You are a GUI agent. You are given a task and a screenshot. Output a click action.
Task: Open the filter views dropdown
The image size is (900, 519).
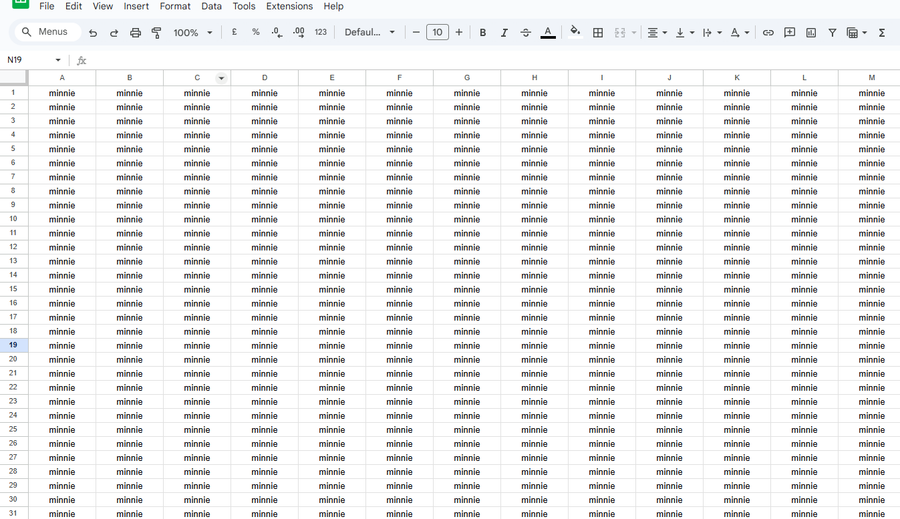tap(856, 33)
